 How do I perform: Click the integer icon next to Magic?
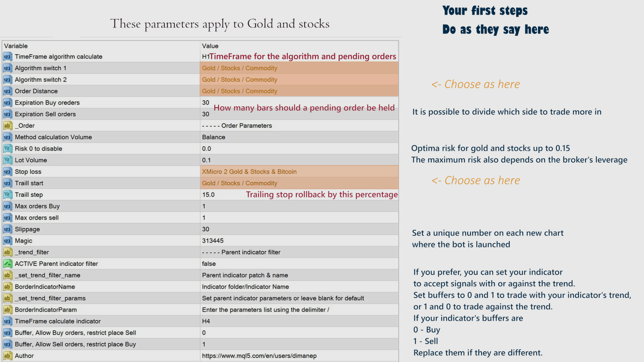point(7,241)
